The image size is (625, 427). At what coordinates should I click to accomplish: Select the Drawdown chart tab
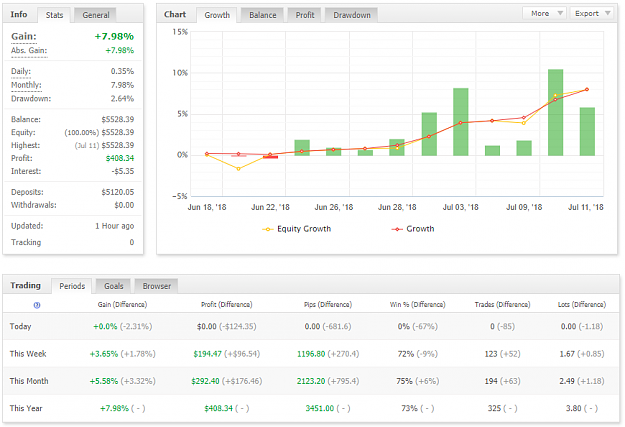[x=352, y=15]
